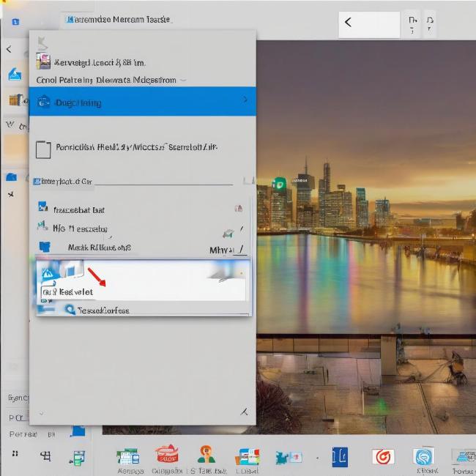Select the 'fraznebat bat' list row
Image resolution: width=476 pixels, height=476 pixels.
(x=141, y=209)
